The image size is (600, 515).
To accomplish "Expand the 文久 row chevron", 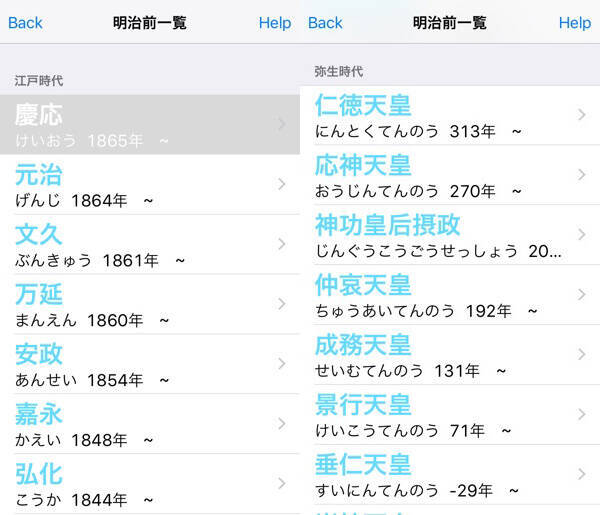I will coord(282,244).
